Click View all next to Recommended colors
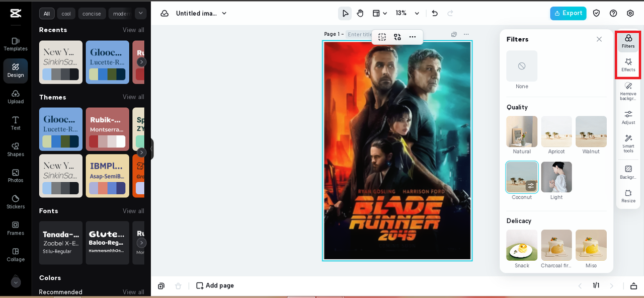 pyautogui.click(x=133, y=292)
